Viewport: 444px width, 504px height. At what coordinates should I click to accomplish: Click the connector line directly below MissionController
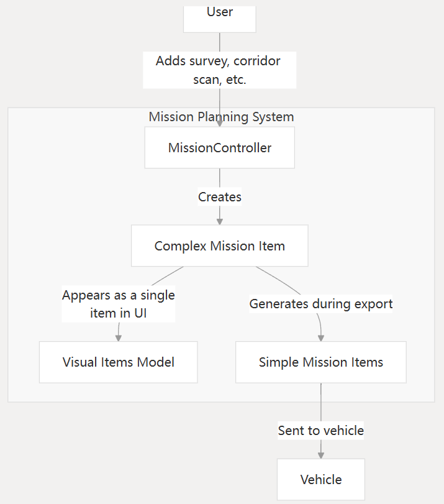[x=220, y=178]
